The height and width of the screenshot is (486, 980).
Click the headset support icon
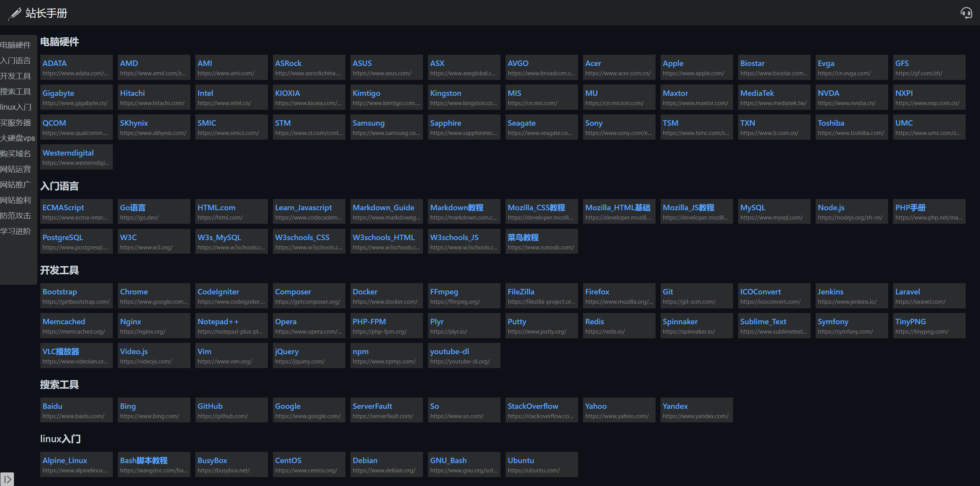coord(966,13)
